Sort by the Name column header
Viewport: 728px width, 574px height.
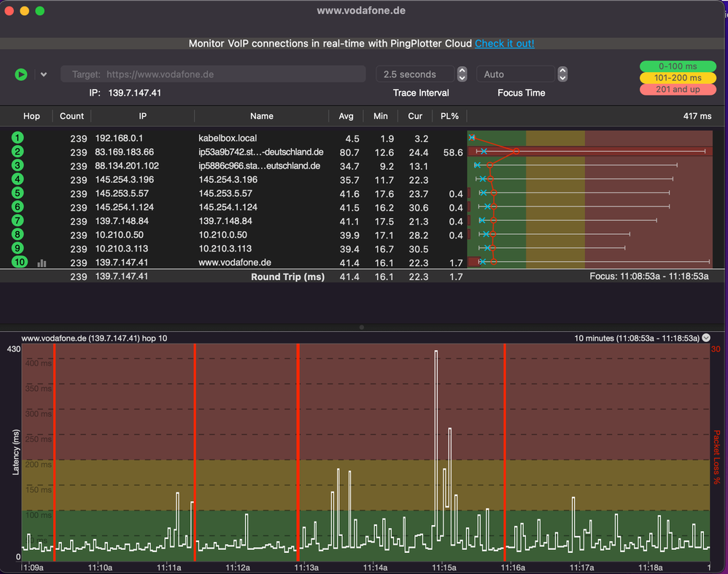coord(261,116)
